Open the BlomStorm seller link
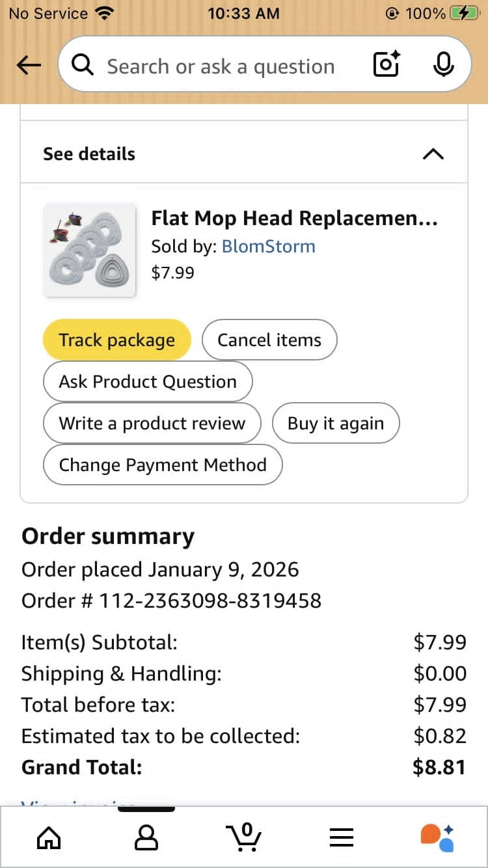Viewport: 488px width, 868px height. point(268,247)
